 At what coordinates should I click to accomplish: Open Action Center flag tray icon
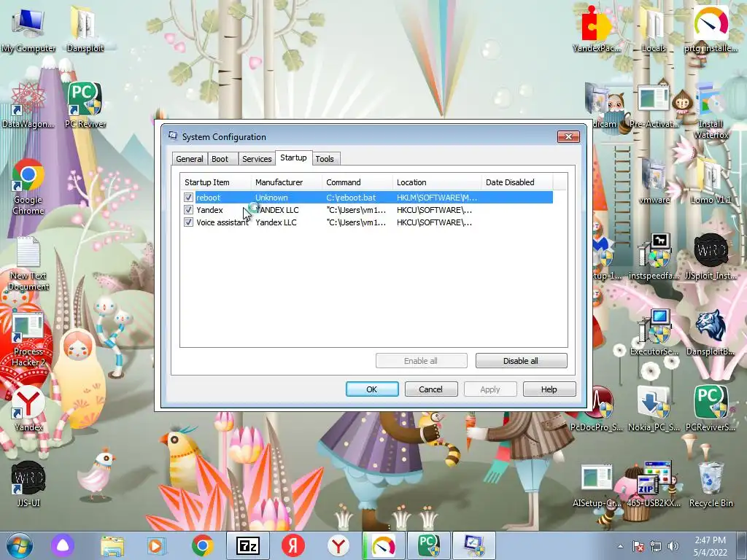point(638,547)
